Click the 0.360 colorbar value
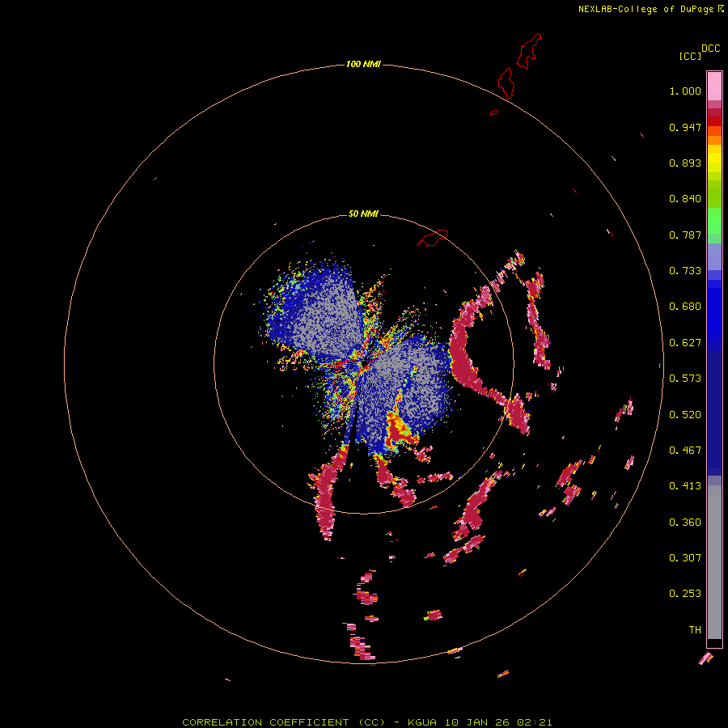The image size is (728, 728). (685, 523)
